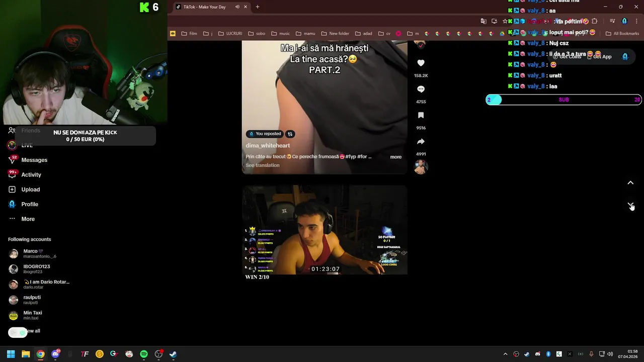This screenshot has width=644, height=362.
Task: Go to next video with down chevron
Action: click(x=630, y=205)
